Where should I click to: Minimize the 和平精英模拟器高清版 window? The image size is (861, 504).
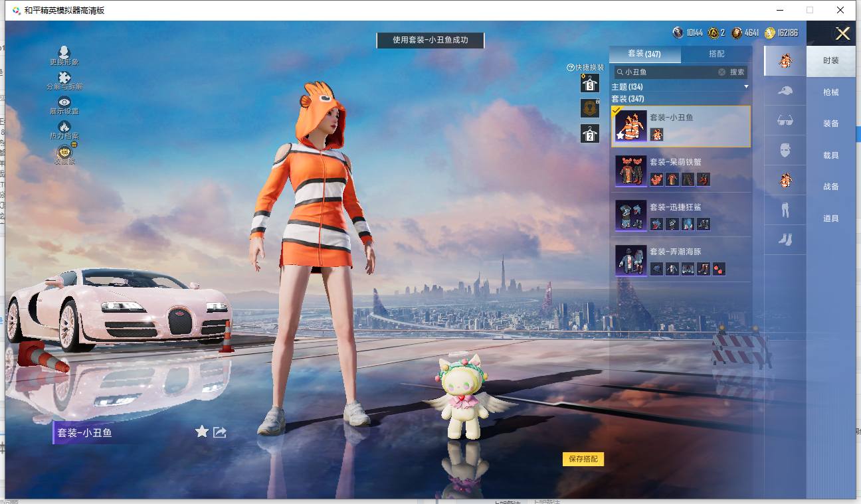click(x=779, y=10)
